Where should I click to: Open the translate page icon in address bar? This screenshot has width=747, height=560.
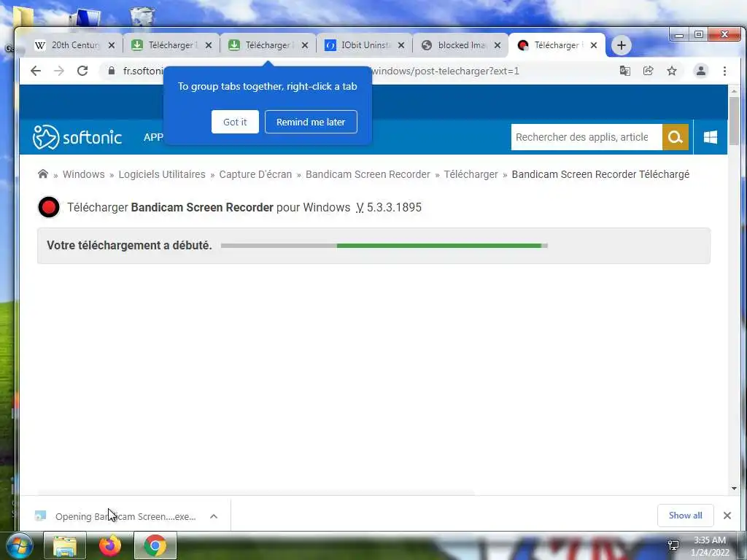[624, 71]
